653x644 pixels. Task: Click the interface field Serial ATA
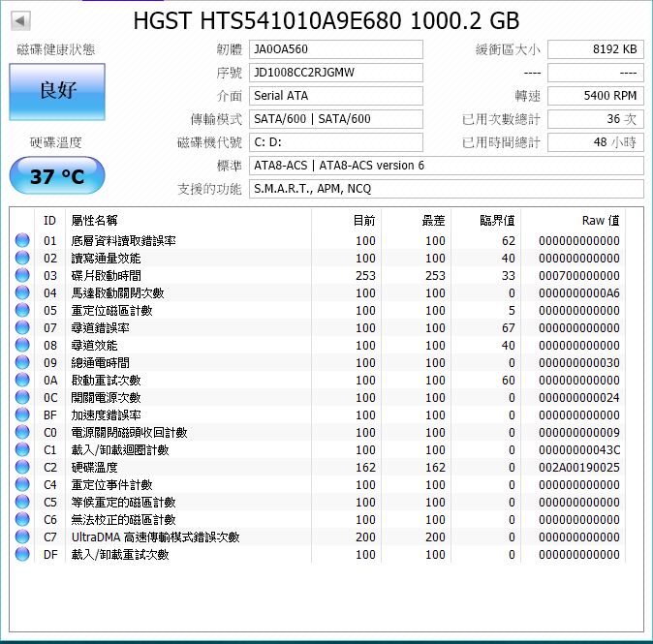(x=336, y=96)
